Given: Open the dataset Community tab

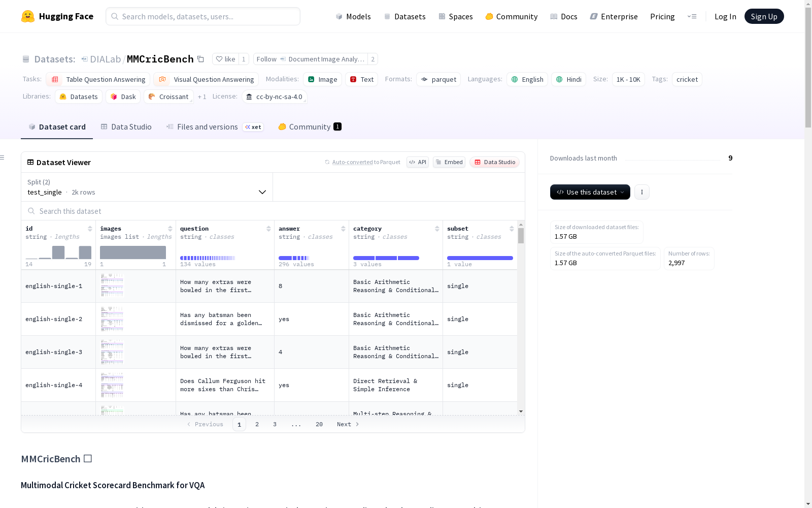Looking at the screenshot, I should tap(310, 127).
